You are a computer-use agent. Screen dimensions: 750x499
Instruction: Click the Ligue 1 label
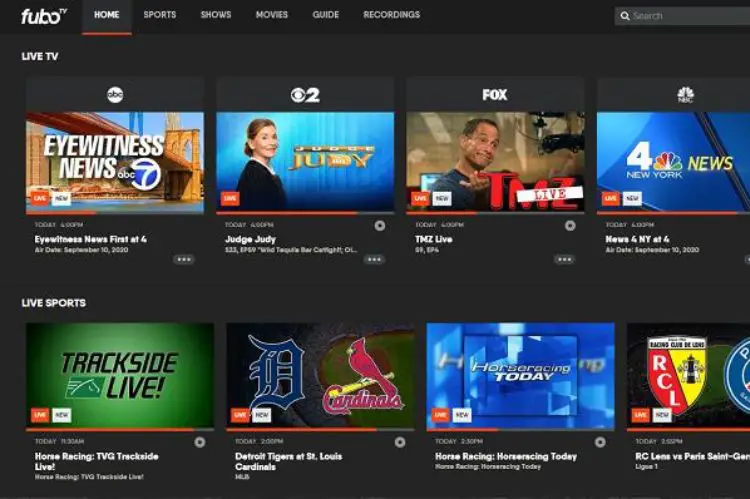point(646,466)
